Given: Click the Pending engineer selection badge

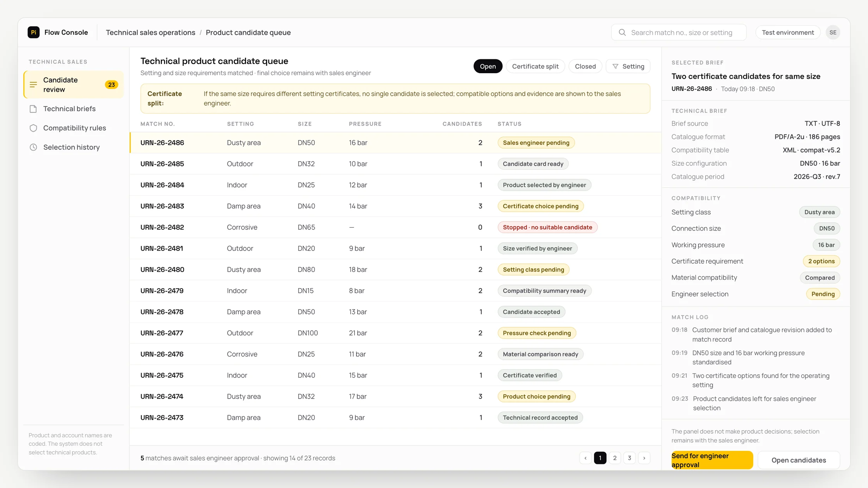Looking at the screenshot, I should (823, 294).
